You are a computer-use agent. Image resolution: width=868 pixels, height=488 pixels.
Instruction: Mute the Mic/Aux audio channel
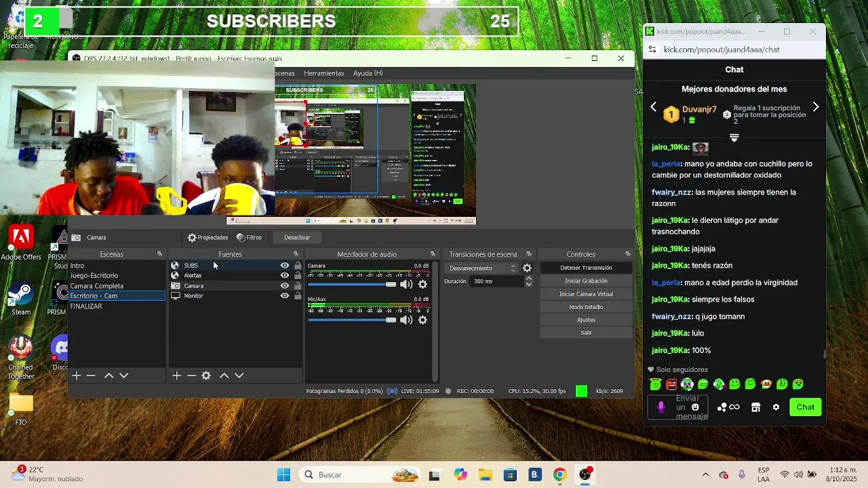406,320
